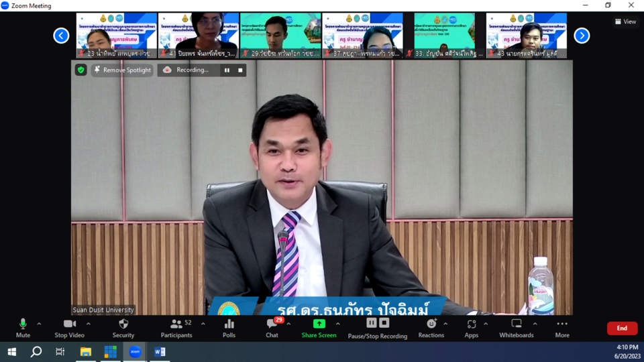Screen dimensions: 644x362
Task: Expand audio options arrow next to Mute
Action: [39, 324]
